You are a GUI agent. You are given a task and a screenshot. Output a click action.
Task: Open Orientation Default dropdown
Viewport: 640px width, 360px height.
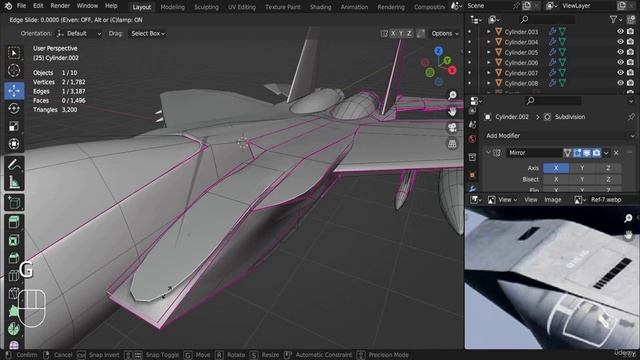79,33
